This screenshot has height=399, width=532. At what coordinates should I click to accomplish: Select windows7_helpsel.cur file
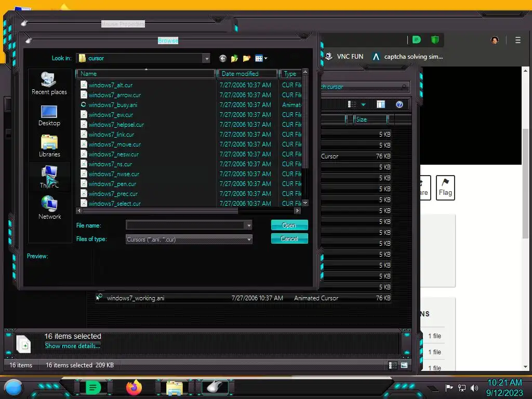pyautogui.click(x=116, y=125)
